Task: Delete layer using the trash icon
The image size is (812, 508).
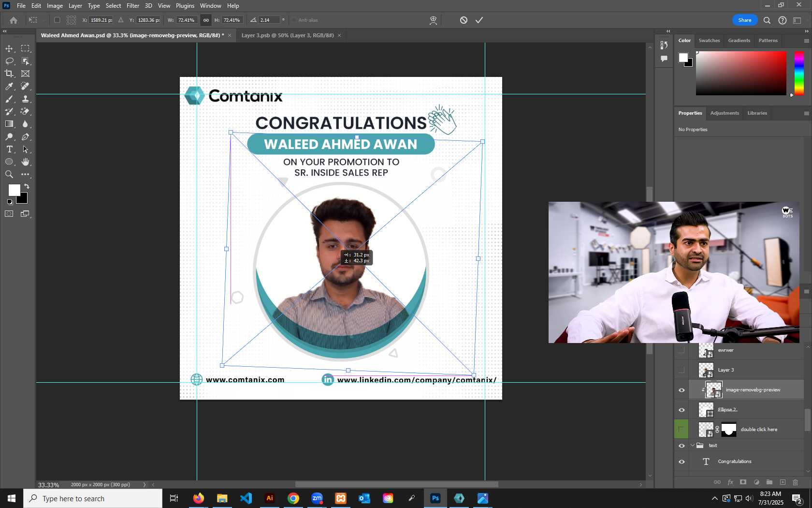Action: pyautogui.click(x=796, y=482)
